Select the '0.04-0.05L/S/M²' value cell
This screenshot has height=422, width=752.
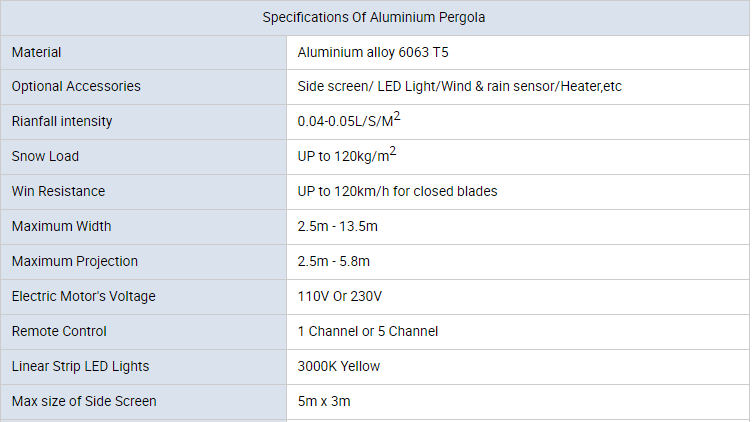pos(349,121)
